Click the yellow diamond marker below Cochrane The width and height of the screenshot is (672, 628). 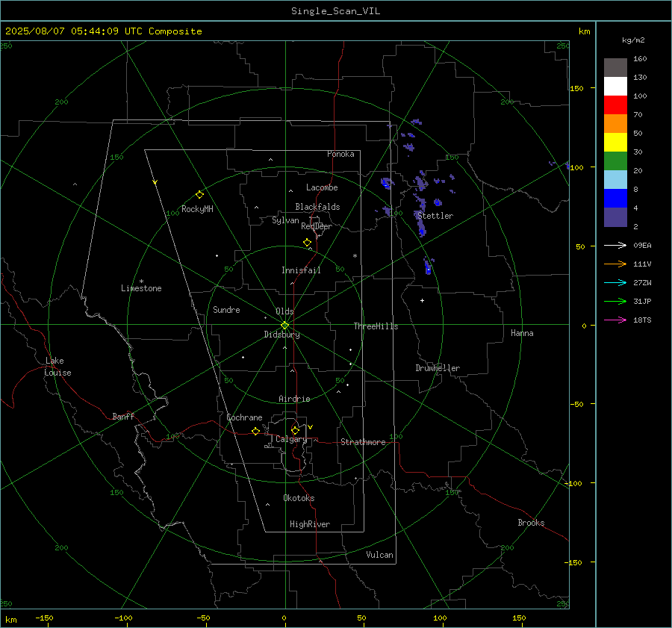point(255,431)
